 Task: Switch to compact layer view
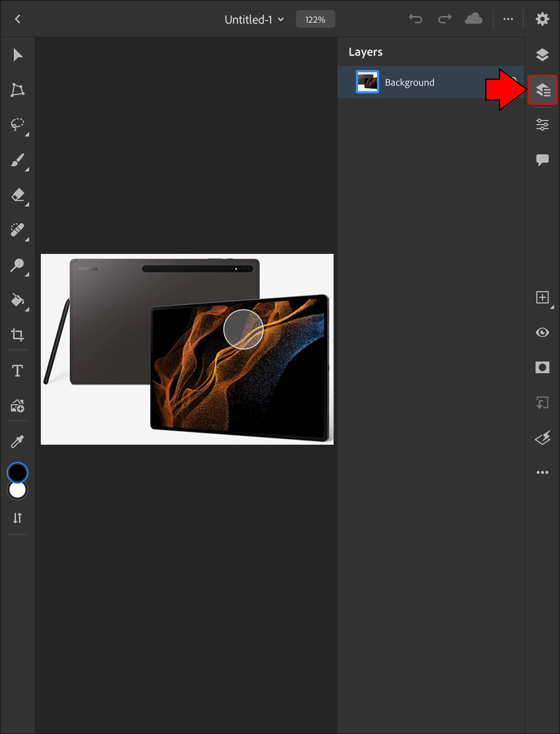[542, 55]
